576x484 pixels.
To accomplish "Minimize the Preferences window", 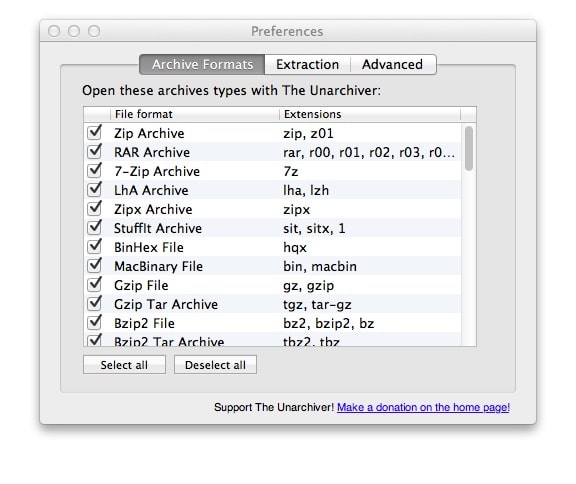I will point(74,31).
